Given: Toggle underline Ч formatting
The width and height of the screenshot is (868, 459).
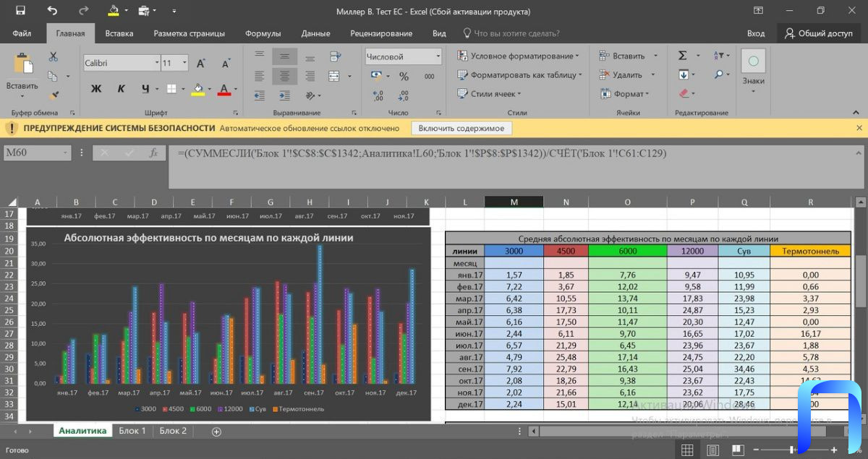Looking at the screenshot, I should pos(145,89).
